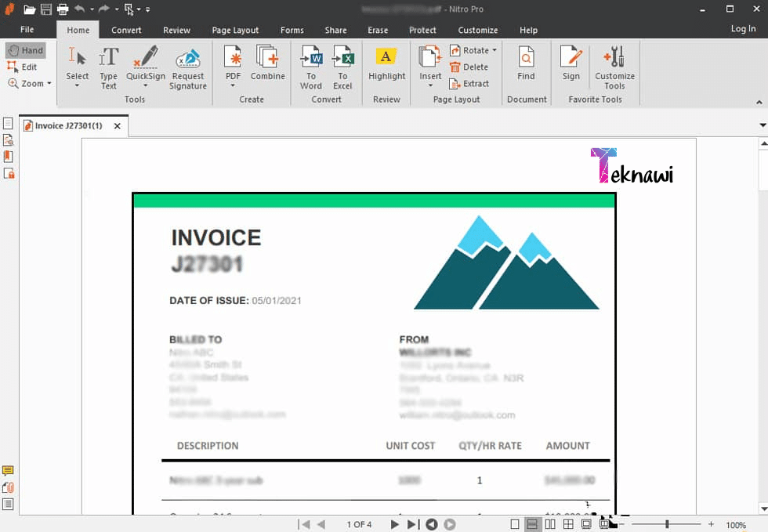Enable single page view layout

point(515,524)
